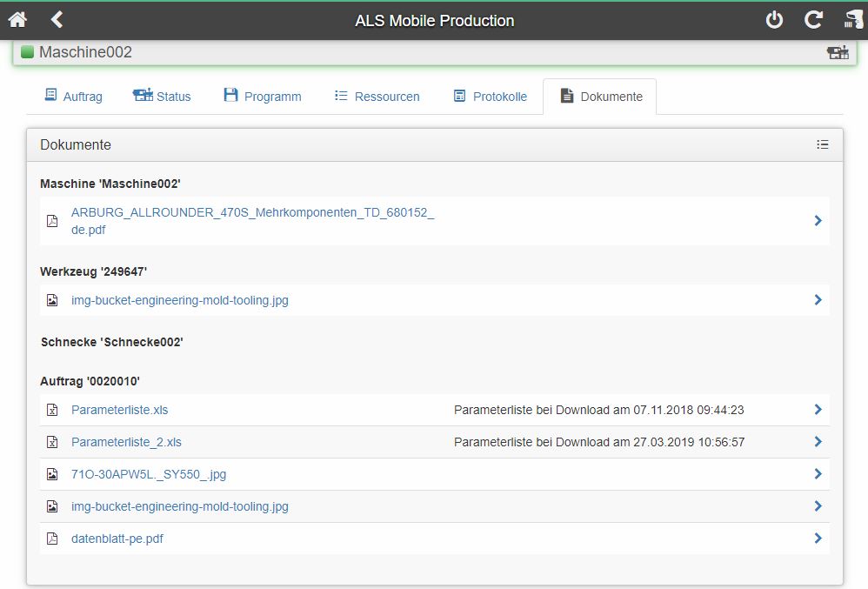Image resolution: width=868 pixels, height=589 pixels.
Task: Open the list view icon in Dokumente panel
Action: click(x=823, y=144)
